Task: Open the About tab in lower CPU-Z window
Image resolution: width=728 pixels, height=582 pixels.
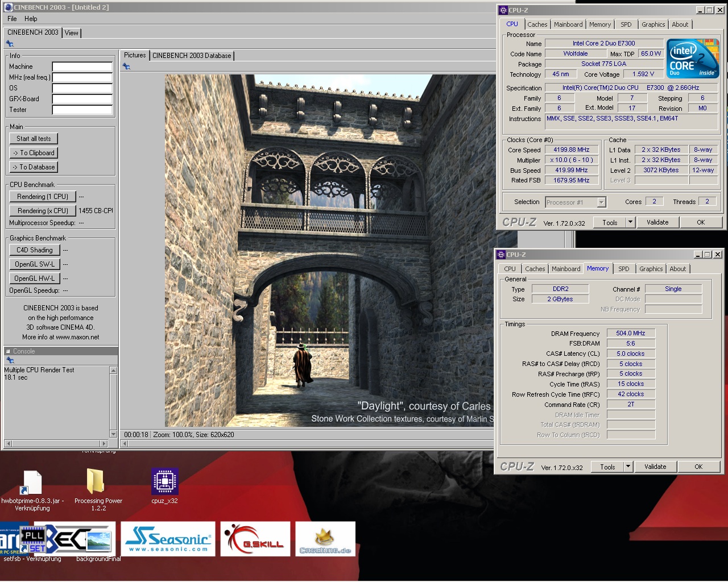Action: point(677,269)
